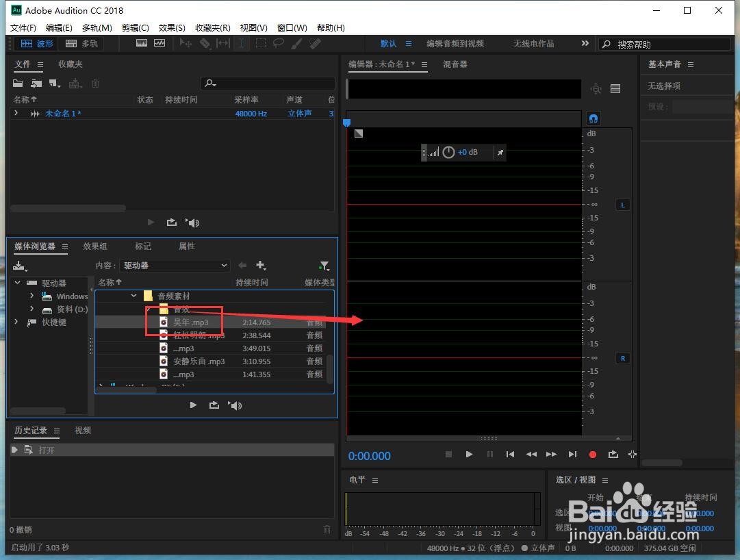This screenshot has width=740, height=560.
Task: Open the 窗口(W) menu
Action: click(292, 28)
